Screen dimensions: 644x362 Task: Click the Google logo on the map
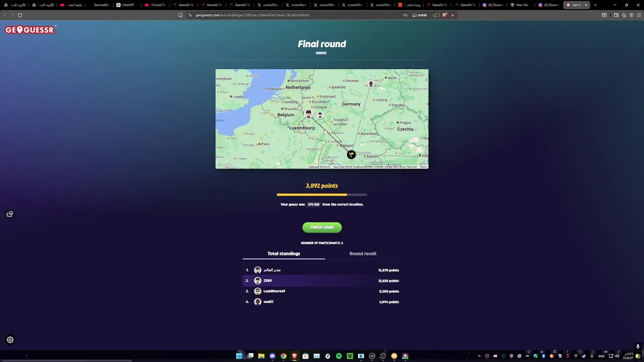225,165
